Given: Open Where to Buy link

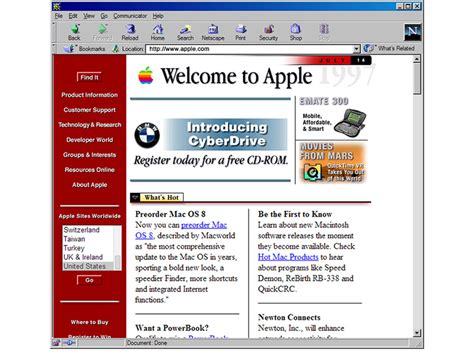Looking at the screenshot, I should coord(89,322).
